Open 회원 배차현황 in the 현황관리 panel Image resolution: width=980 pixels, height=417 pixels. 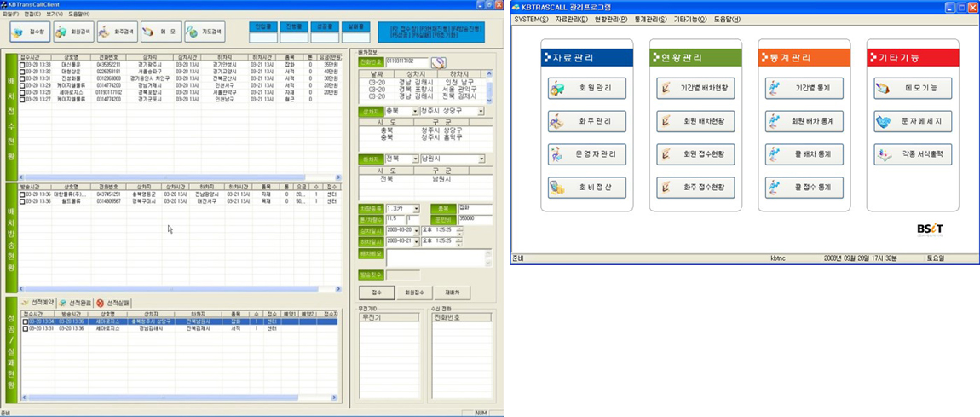tap(695, 121)
